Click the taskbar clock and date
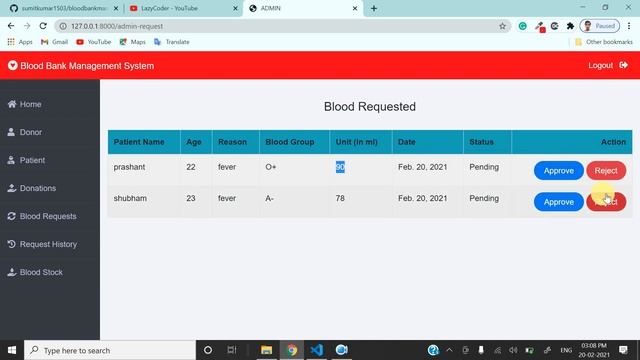 [594, 350]
